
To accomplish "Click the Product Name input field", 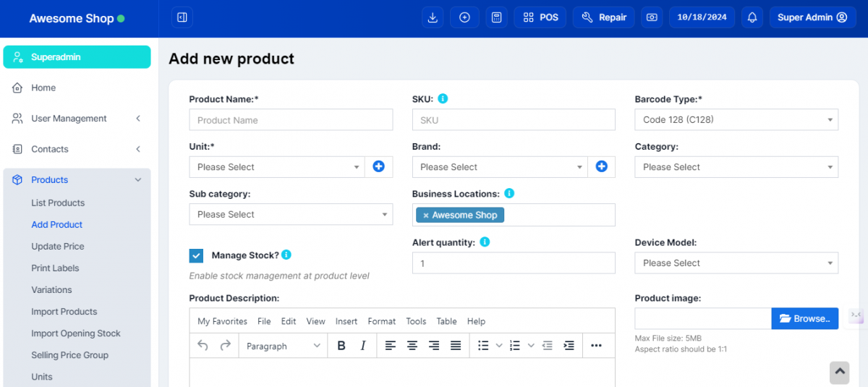I will 291,120.
